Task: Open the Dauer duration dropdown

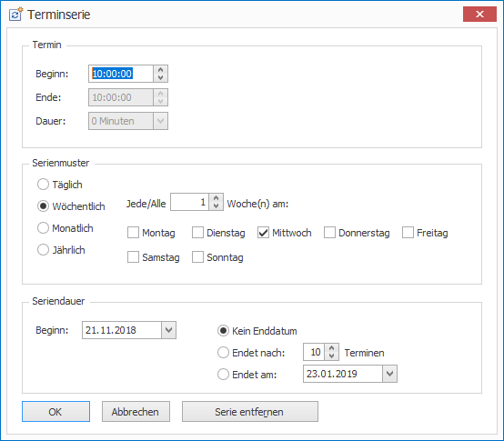Action: (160, 121)
